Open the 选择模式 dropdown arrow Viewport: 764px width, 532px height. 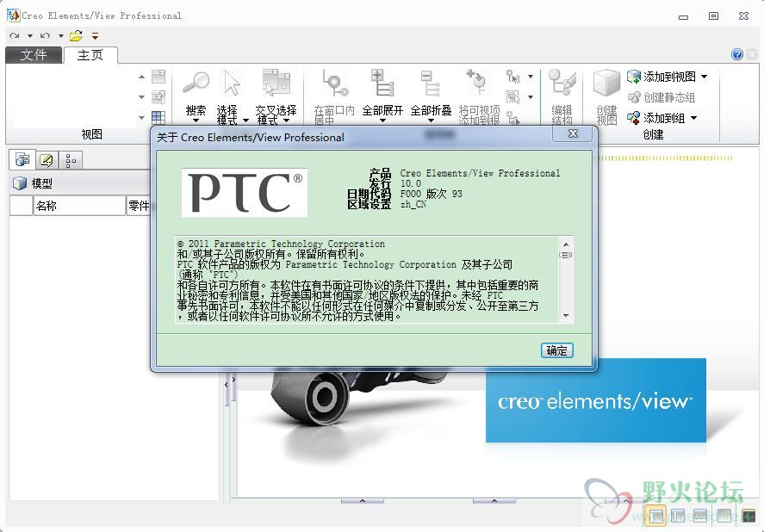pos(245,120)
